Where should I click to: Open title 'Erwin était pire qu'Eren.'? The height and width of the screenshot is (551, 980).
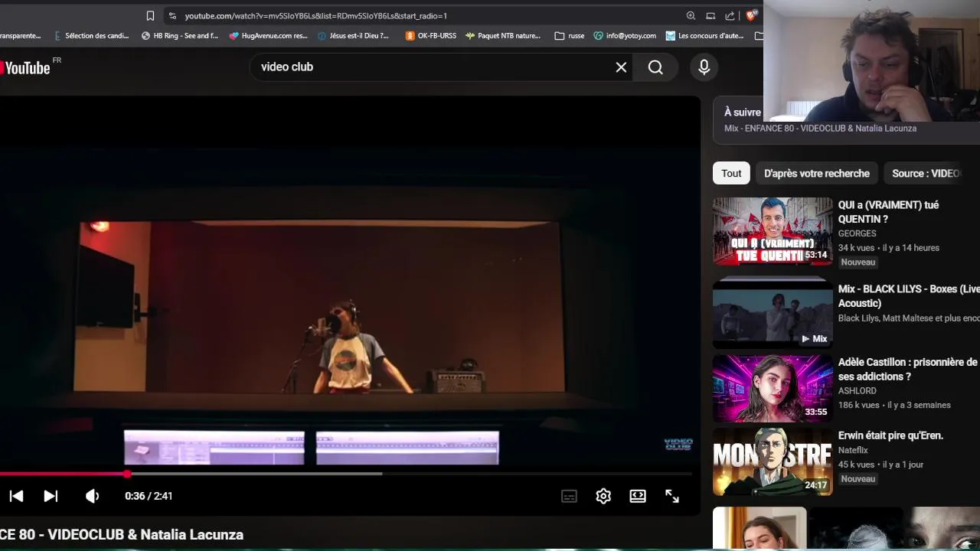click(890, 435)
